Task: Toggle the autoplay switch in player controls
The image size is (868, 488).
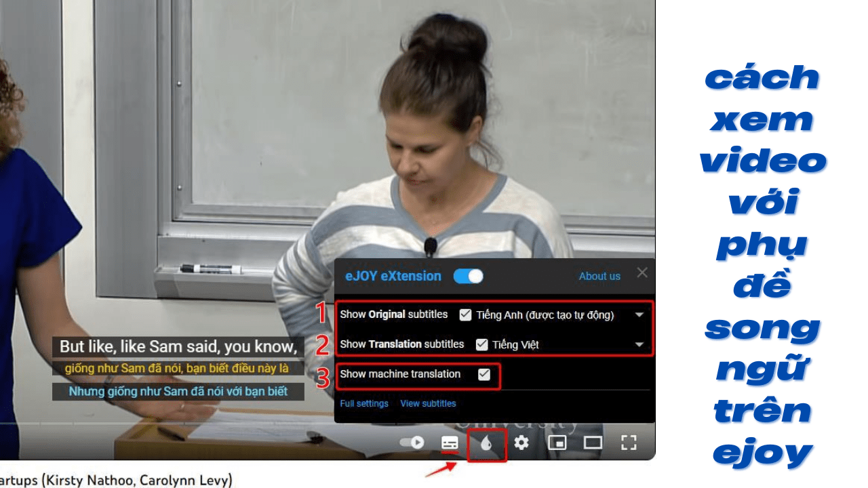Action: (412, 443)
